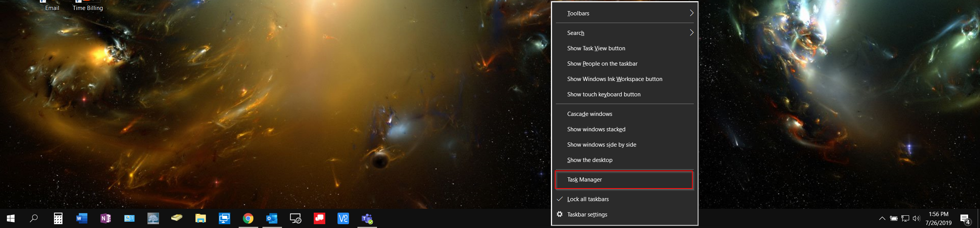The image size is (980, 228).
Task: Select Show the desktop menu entry
Action: (x=624, y=160)
